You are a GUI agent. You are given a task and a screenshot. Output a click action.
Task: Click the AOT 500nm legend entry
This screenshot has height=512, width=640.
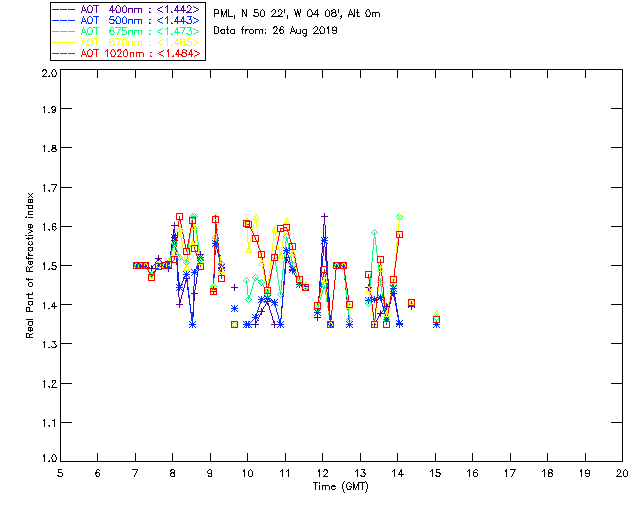pyautogui.click(x=127, y=20)
